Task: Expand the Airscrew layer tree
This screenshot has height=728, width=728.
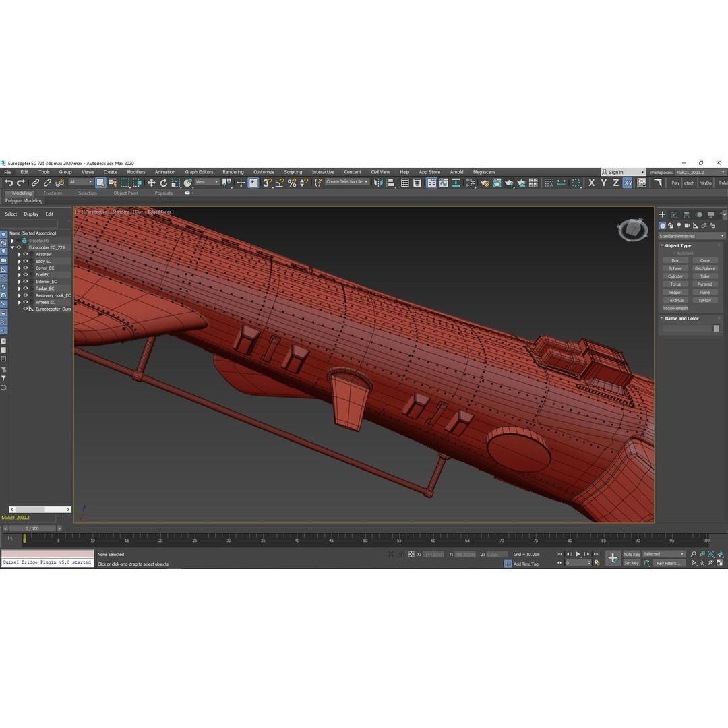Action: click(20, 254)
